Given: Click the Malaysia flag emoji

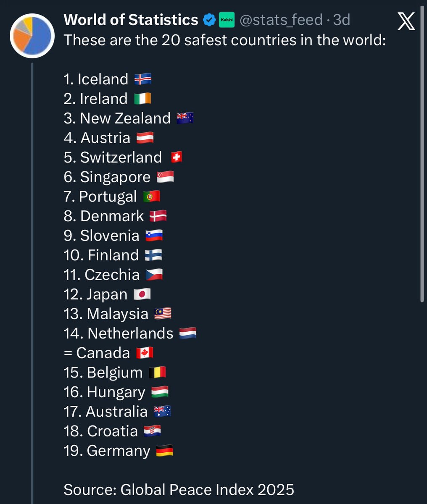Looking at the screenshot, I should [163, 314].
